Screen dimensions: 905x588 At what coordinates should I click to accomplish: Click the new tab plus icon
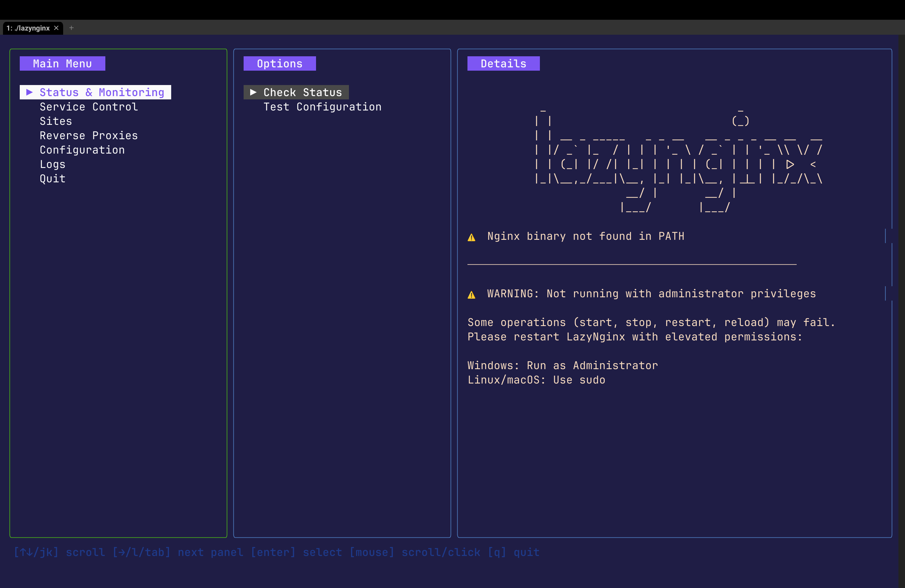point(71,28)
